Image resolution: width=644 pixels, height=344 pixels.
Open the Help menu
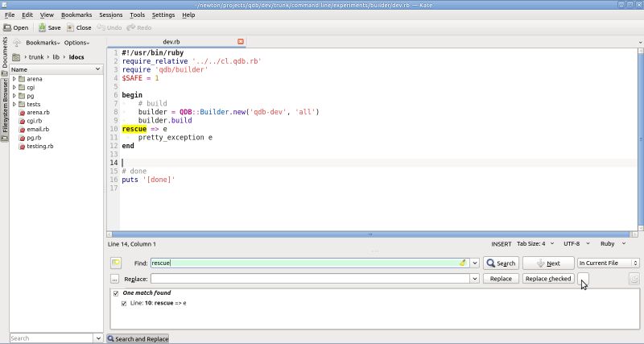point(188,15)
